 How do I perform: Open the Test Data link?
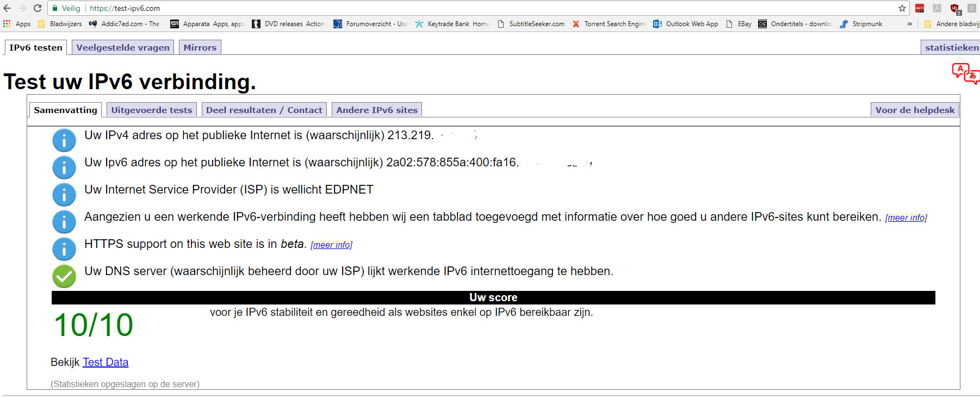(106, 362)
